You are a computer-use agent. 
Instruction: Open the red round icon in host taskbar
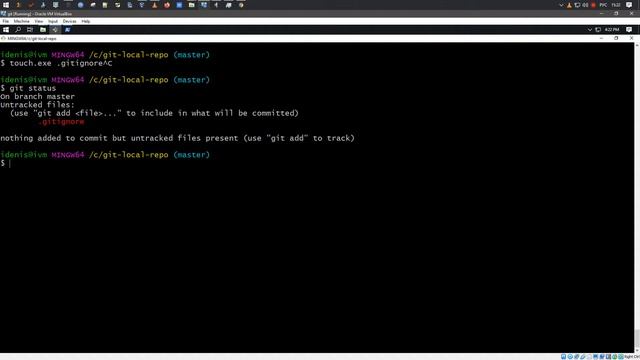tap(167, 5)
